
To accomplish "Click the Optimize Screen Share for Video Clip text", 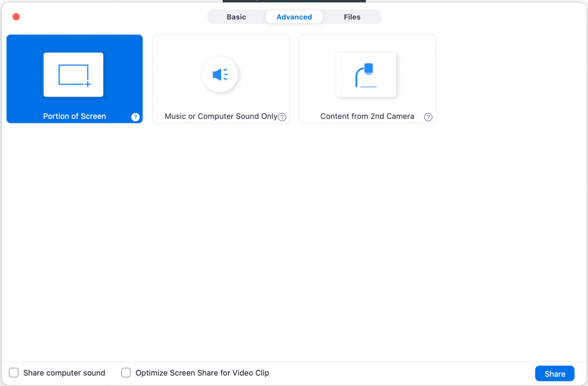I will (x=202, y=373).
